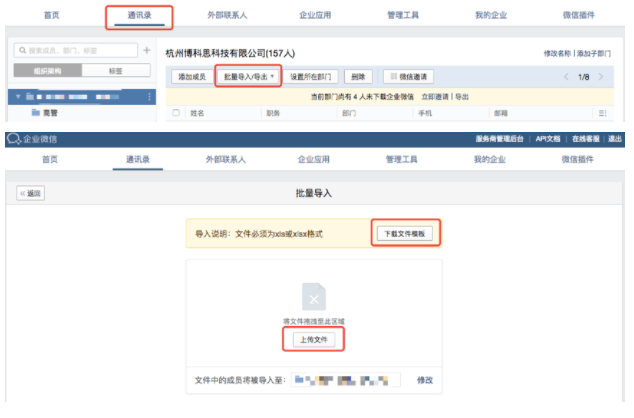The width and height of the screenshot is (634, 418).
Task: Click the column settings icon in the table header
Action: point(602,113)
